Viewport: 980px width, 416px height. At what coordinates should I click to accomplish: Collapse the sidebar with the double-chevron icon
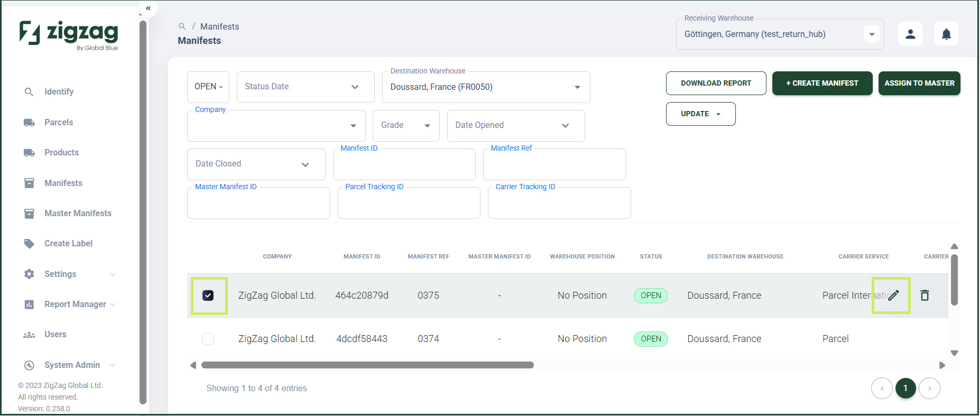[x=149, y=8]
